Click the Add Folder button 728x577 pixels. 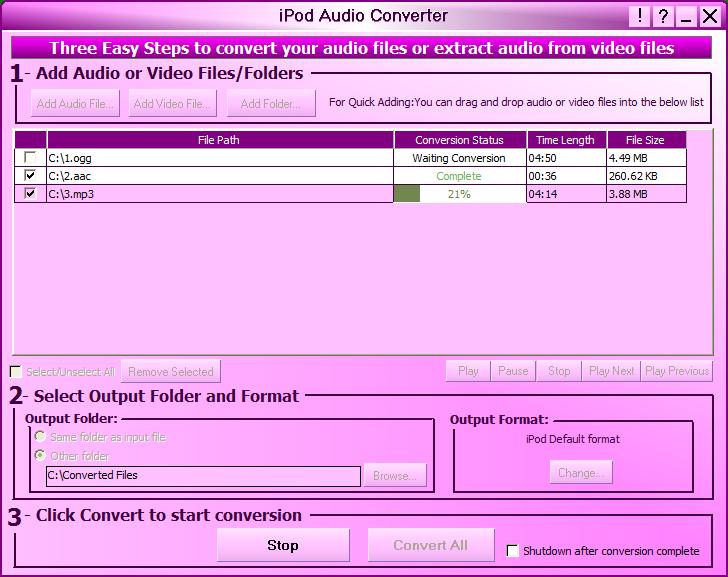pos(271,103)
